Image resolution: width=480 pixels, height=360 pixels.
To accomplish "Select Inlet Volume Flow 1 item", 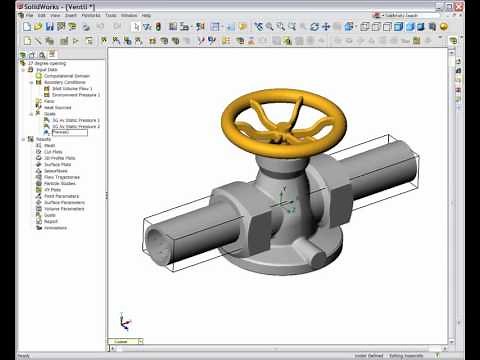I will pos(72,89).
